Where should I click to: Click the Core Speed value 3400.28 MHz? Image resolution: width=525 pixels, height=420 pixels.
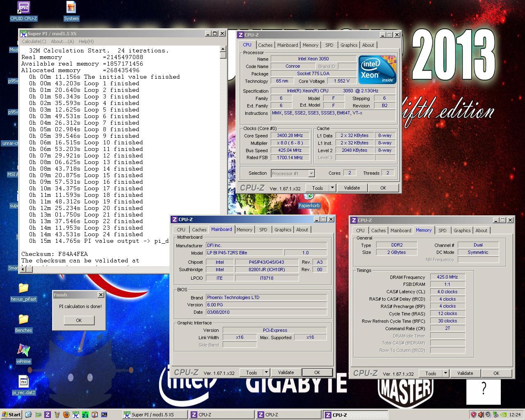(290, 136)
